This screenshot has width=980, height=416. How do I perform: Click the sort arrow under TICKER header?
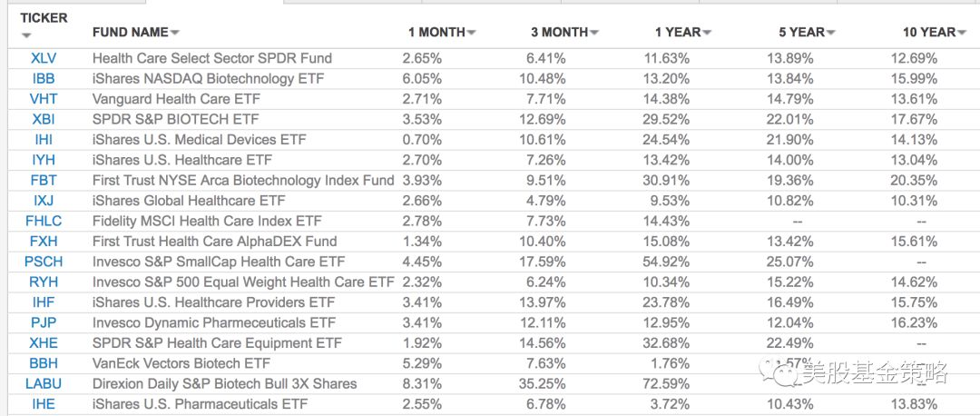pos(26,36)
